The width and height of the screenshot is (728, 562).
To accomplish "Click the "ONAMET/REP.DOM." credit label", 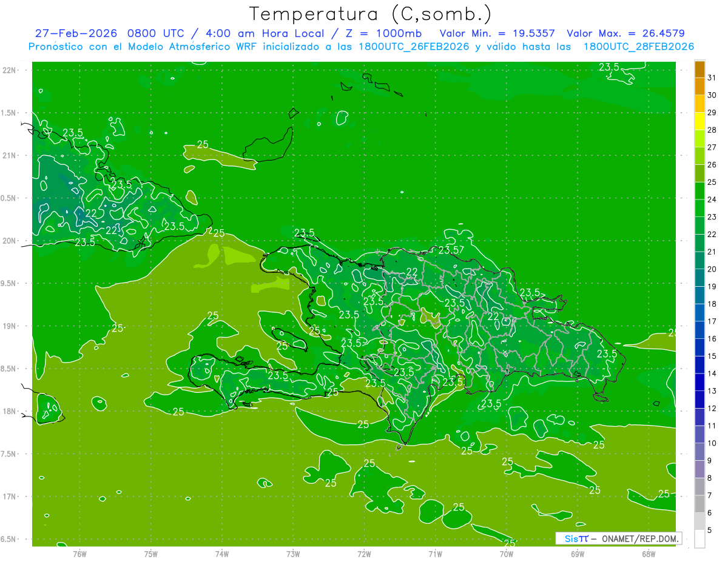I will coord(640,538).
